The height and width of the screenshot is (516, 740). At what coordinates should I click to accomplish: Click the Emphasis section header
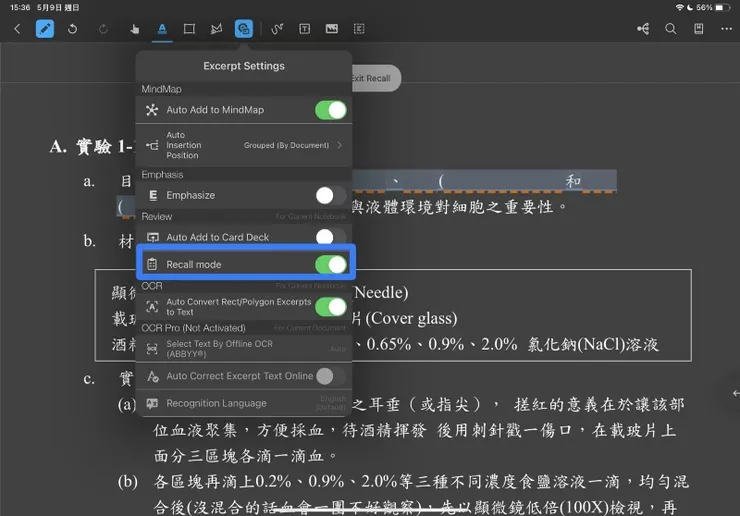click(x=162, y=175)
